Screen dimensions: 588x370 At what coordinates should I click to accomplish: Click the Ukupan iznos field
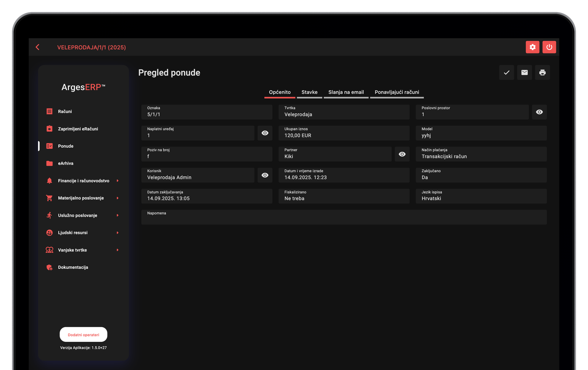click(x=344, y=133)
